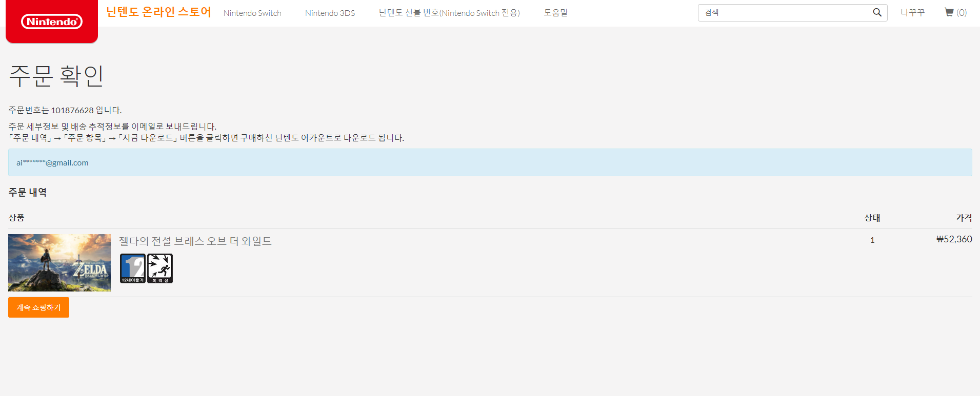Click the price ₩52,360
980x396 pixels.
tap(954, 239)
